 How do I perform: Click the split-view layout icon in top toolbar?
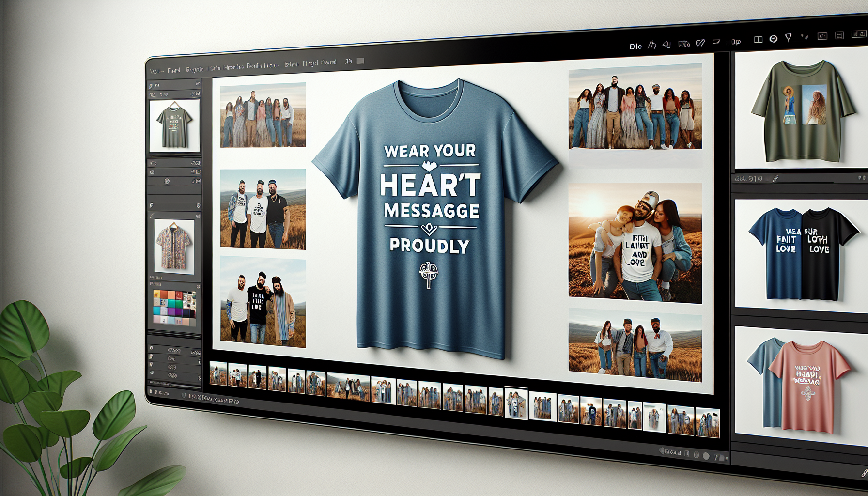[x=759, y=40]
